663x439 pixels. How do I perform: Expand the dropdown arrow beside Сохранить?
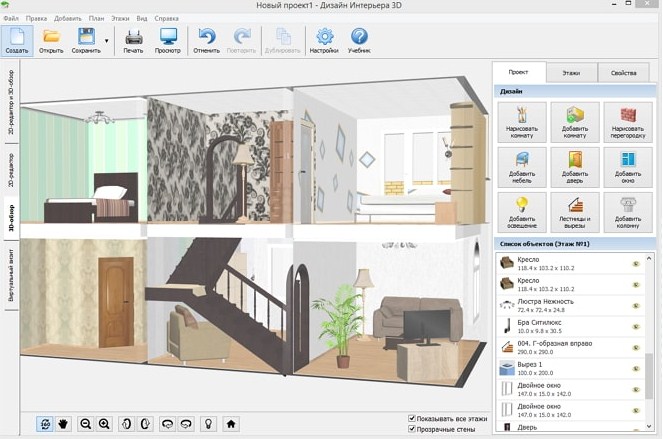[x=107, y=41]
